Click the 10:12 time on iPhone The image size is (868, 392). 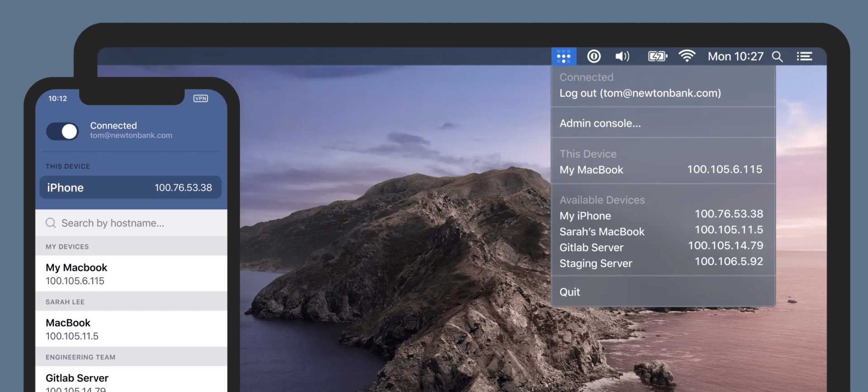point(57,98)
